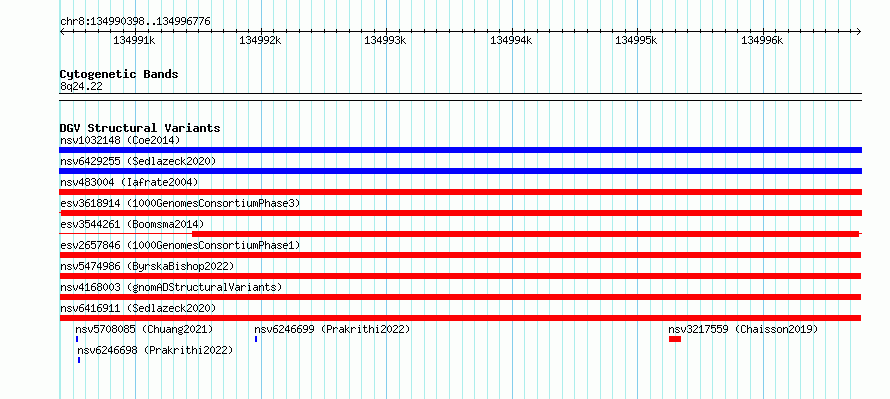Click the nsv1032148 (Coe2014) variant label

point(120,140)
